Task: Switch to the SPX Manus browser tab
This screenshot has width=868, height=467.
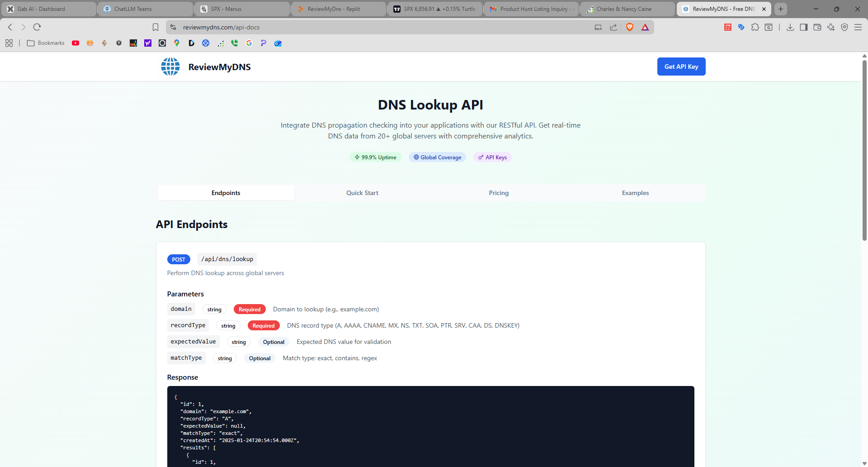Action: 242,9
